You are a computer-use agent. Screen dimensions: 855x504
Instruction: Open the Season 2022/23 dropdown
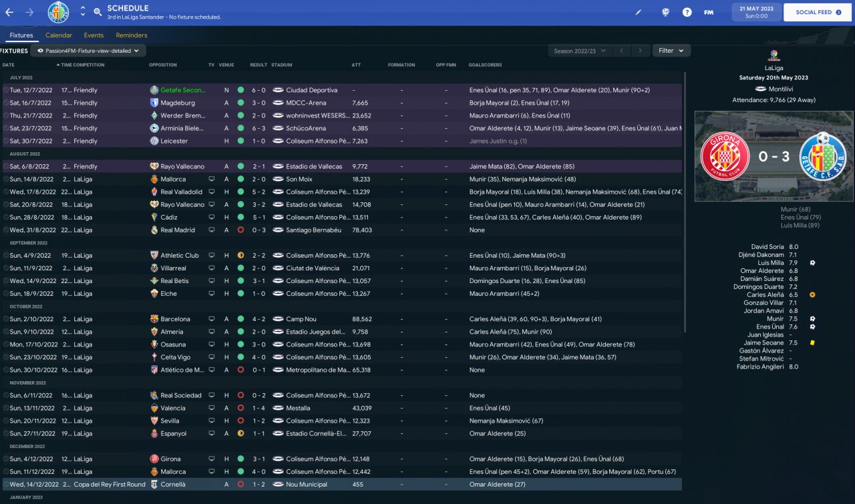point(580,51)
